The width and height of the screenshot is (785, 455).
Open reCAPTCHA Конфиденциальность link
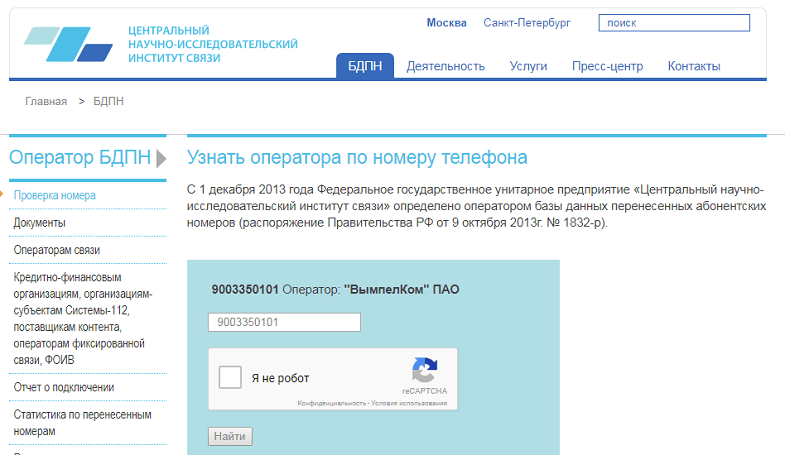pyautogui.click(x=331, y=403)
